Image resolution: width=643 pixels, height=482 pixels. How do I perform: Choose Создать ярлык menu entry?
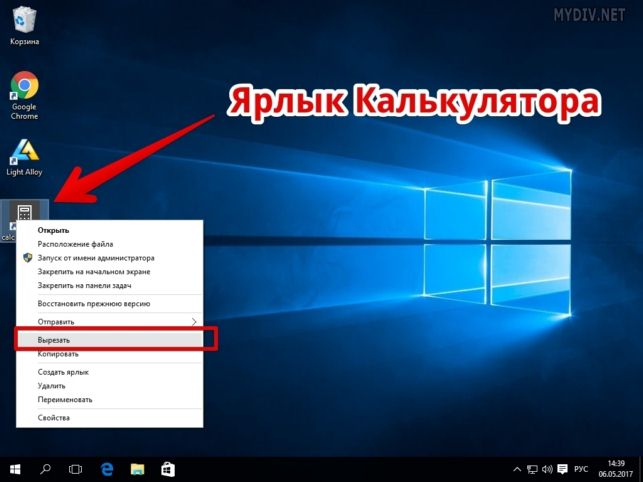click(x=109, y=372)
